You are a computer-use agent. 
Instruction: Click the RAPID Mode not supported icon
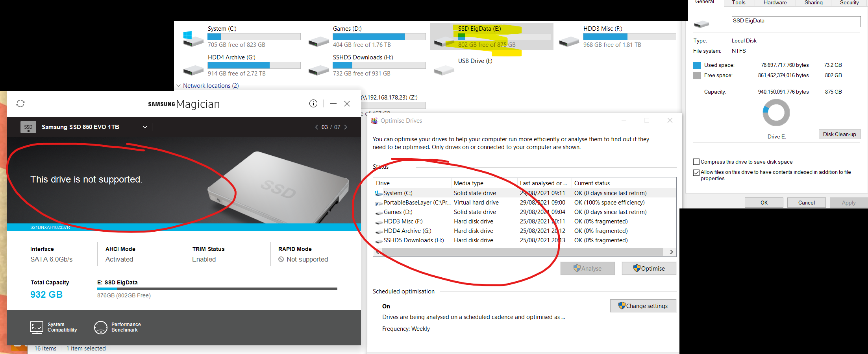281,259
